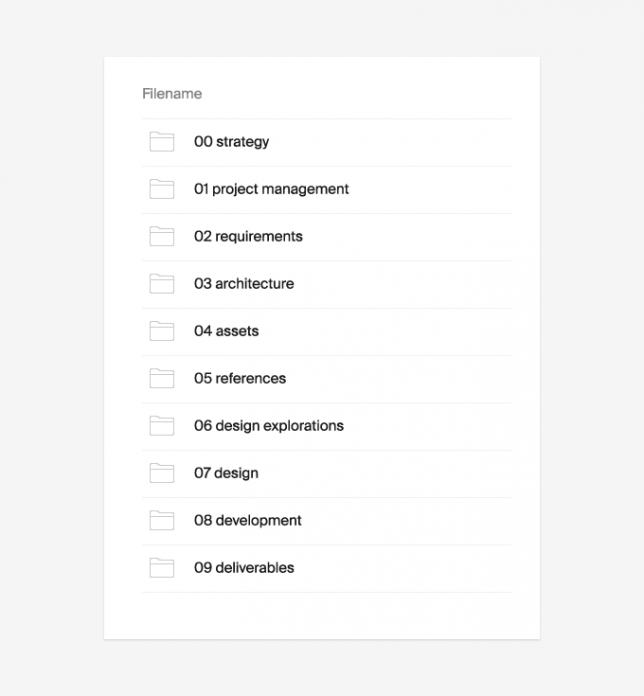The image size is (644, 696).
Task: Open the 05 references entry
Action: 240,378
